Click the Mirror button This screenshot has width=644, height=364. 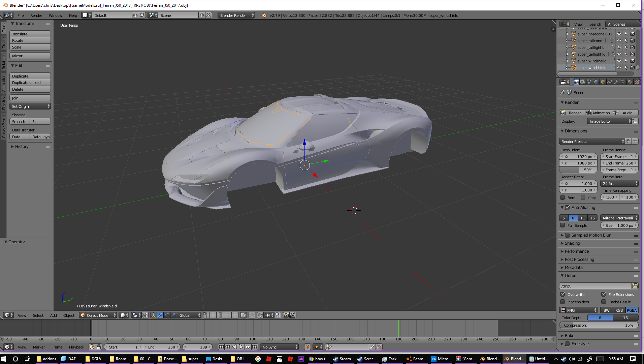coord(30,56)
